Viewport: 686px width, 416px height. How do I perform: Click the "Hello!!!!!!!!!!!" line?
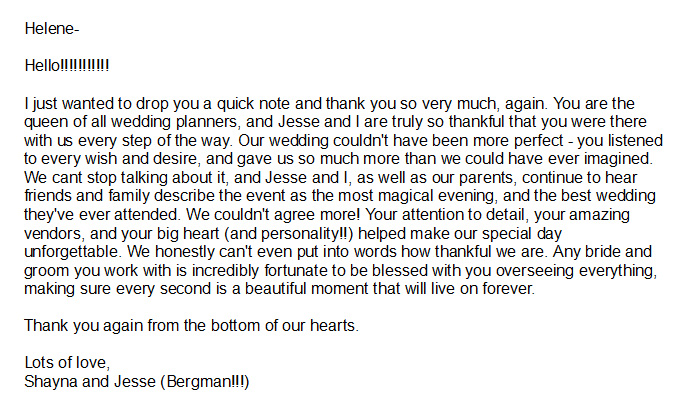coord(66,65)
